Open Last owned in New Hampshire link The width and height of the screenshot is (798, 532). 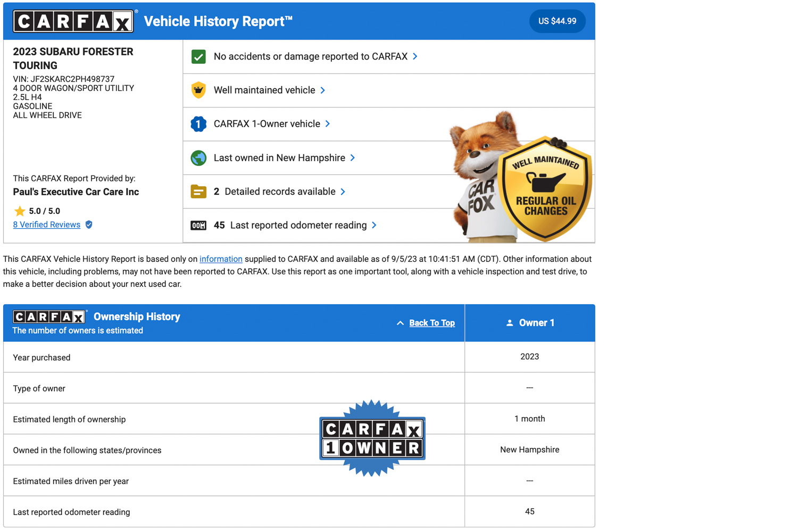point(279,158)
